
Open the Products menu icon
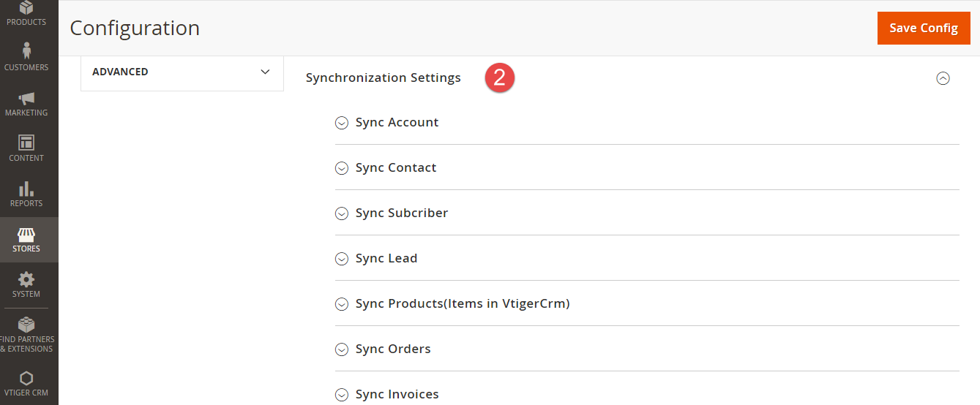point(26,8)
